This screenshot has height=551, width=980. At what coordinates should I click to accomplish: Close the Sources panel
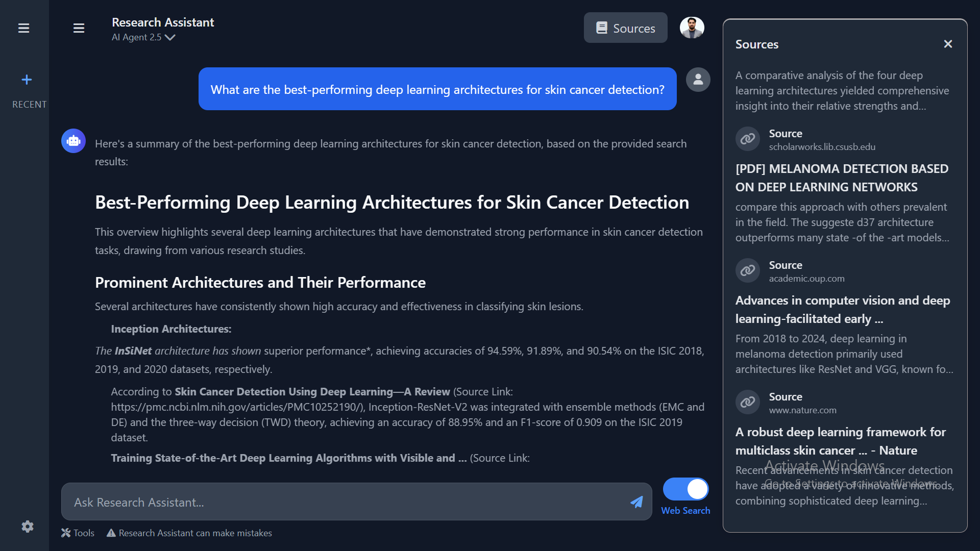(948, 44)
